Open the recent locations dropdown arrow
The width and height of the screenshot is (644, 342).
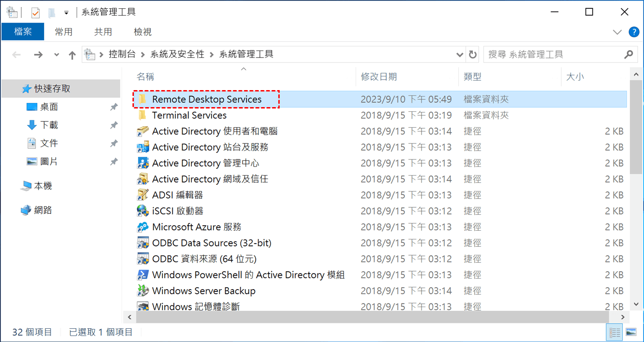click(56, 55)
